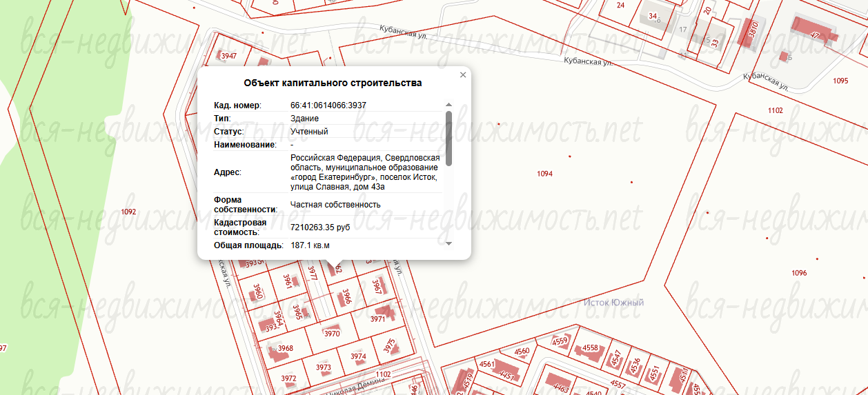Click land parcel 1096
Screen dimensions: 868x395
799,273
